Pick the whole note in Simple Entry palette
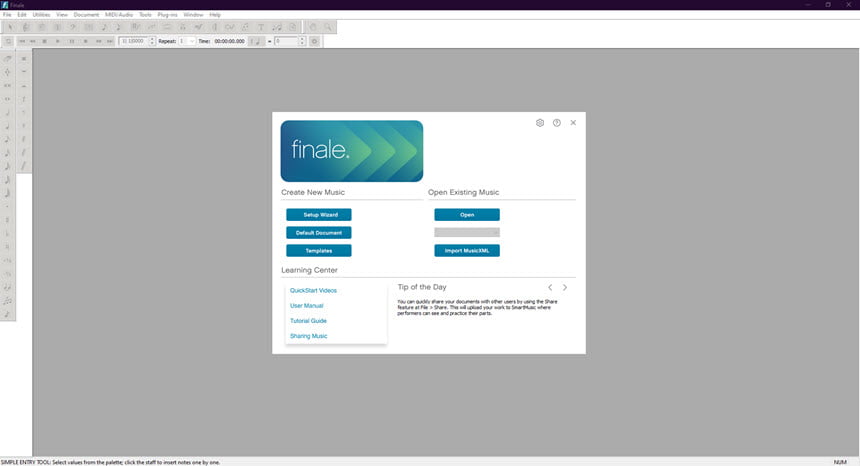The width and height of the screenshot is (860, 466). (7, 99)
